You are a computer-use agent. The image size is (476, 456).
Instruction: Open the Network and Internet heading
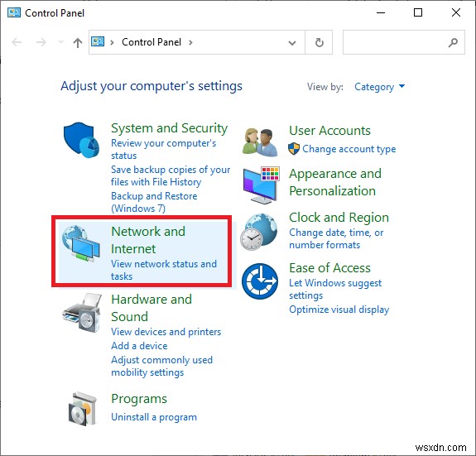148,240
